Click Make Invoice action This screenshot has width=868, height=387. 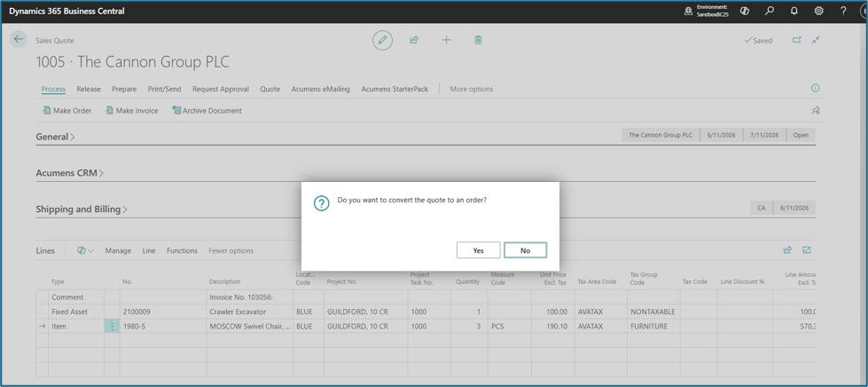coord(132,111)
